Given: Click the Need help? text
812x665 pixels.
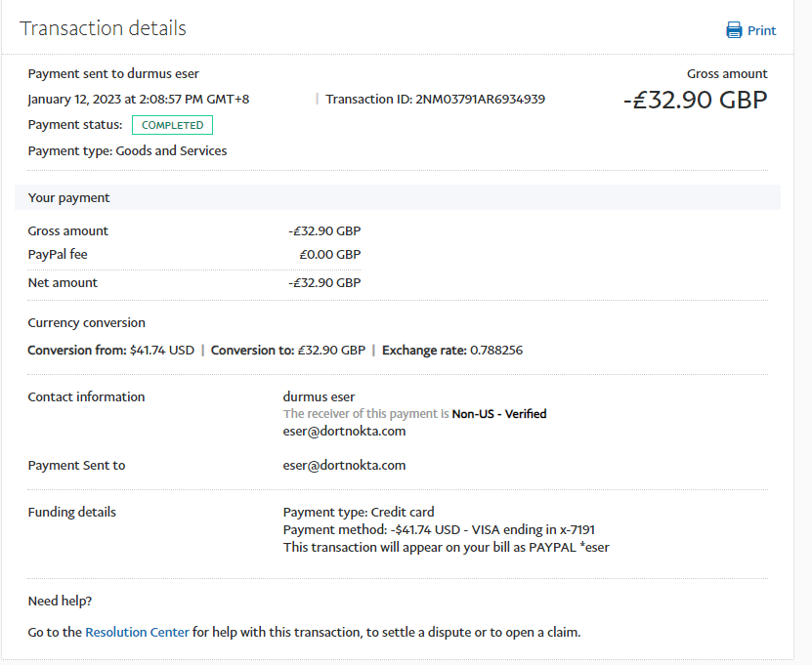Looking at the screenshot, I should click(x=60, y=601).
